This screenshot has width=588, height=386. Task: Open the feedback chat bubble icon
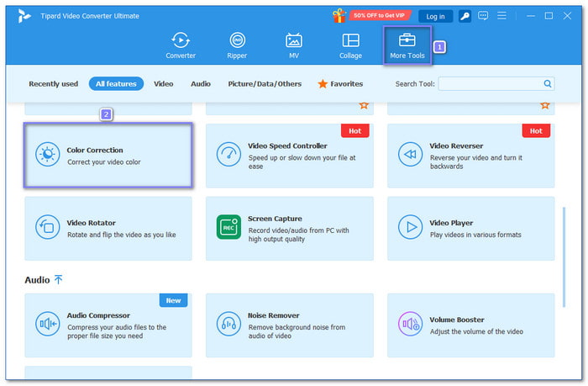click(483, 16)
